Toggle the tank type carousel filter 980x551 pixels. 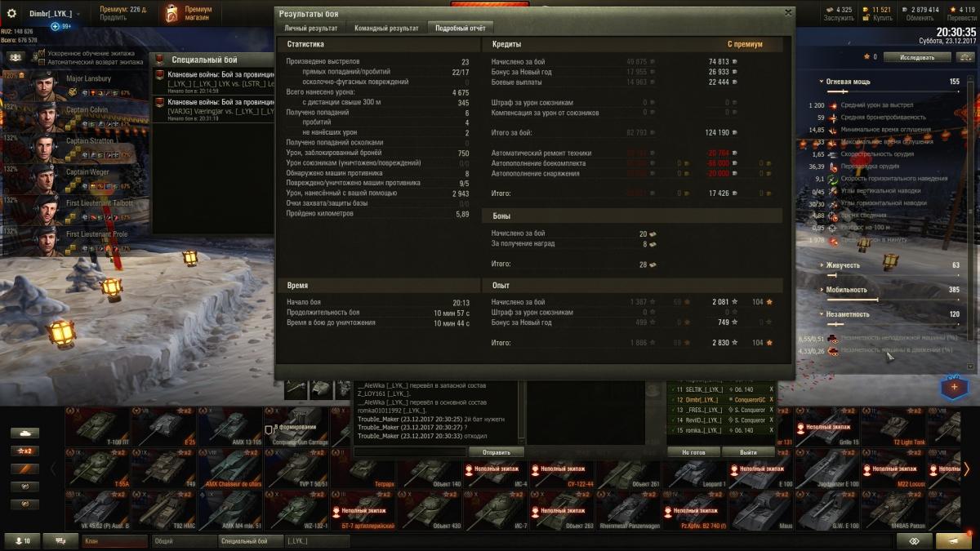(x=24, y=433)
